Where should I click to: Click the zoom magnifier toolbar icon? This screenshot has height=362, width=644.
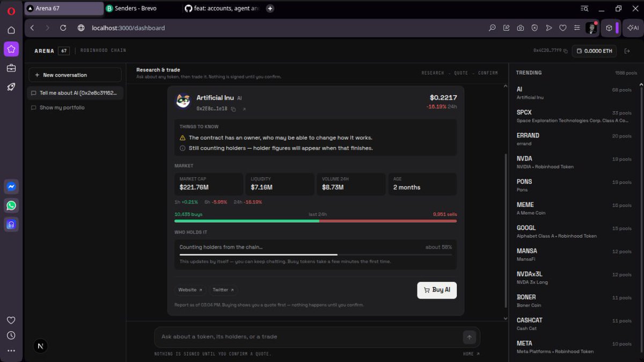[x=492, y=28]
